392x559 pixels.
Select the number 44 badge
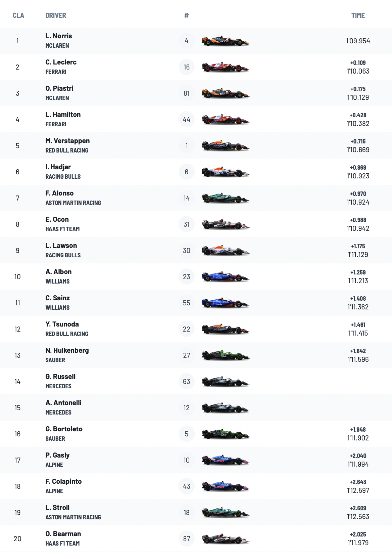coord(187,120)
